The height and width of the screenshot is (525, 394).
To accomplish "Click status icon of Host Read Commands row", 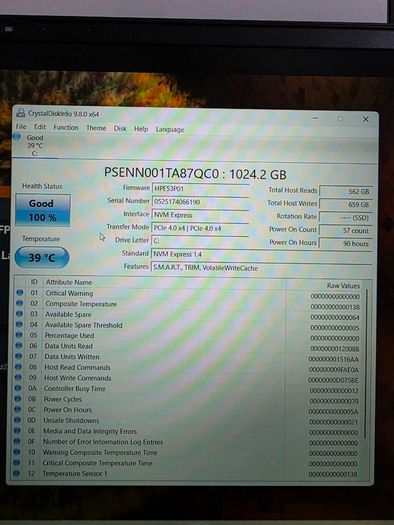I will click(x=18, y=367).
